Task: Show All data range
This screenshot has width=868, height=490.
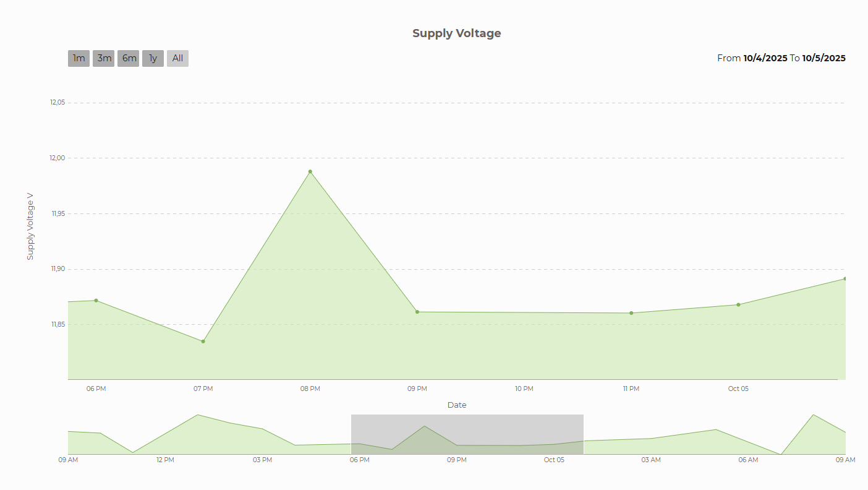Action: [x=177, y=58]
